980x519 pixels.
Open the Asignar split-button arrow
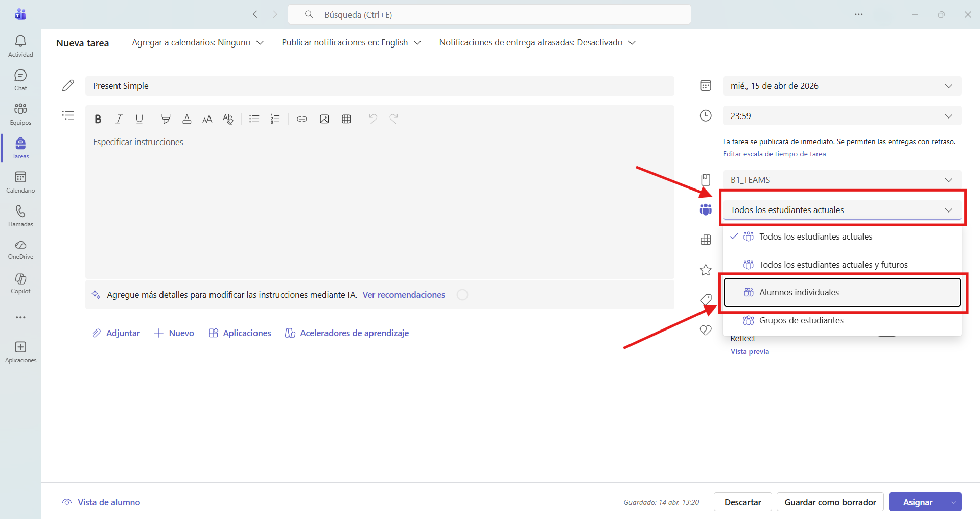pyautogui.click(x=954, y=502)
